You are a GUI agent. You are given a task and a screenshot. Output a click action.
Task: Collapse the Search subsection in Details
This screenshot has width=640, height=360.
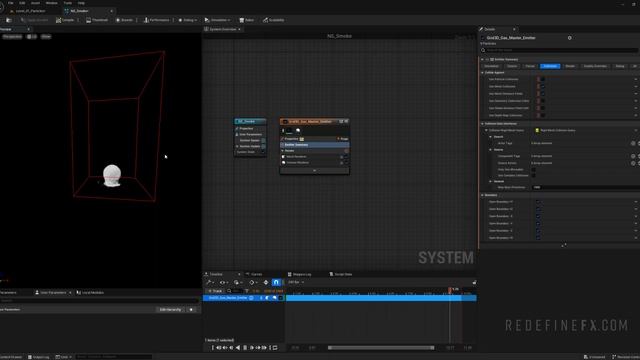click(491, 137)
